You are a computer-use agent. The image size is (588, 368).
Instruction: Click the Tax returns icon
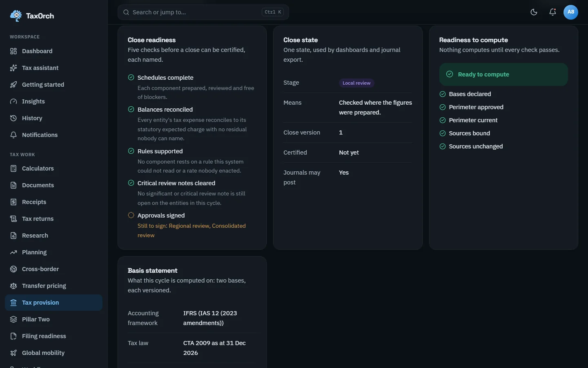(x=13, y=219)
